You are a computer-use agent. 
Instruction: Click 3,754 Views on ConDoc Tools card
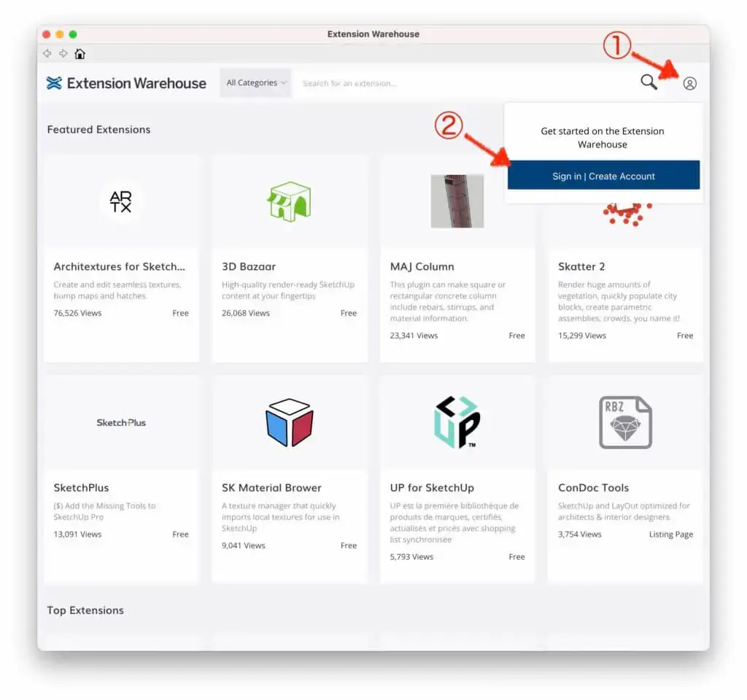(x=579, y=534)
